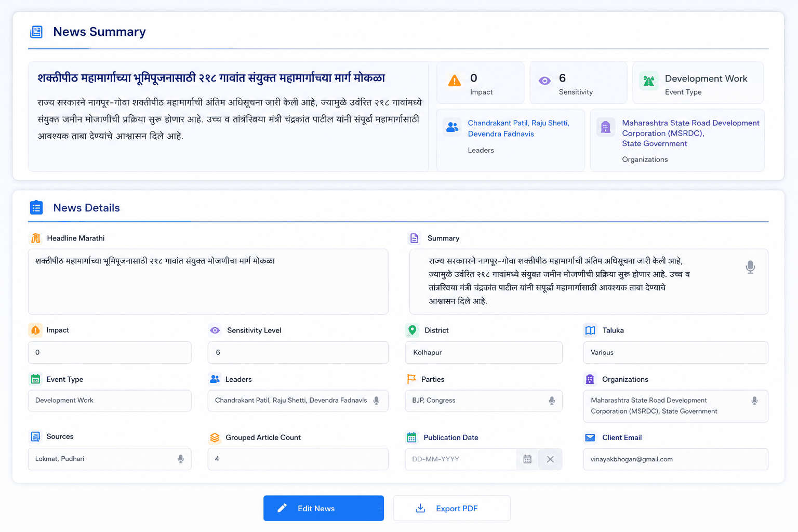Click the Sensitivity eye icon in summary card

click(x=544, y=81)
